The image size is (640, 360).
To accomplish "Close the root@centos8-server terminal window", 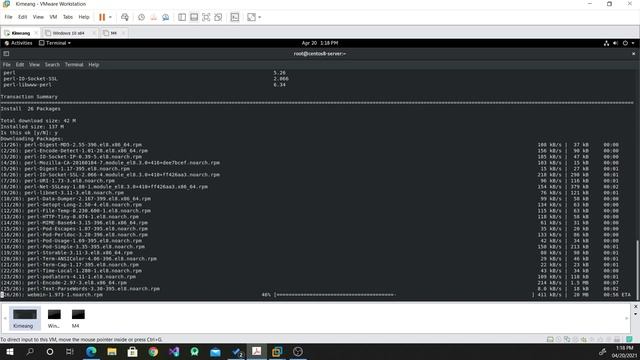I will (633, 53).
